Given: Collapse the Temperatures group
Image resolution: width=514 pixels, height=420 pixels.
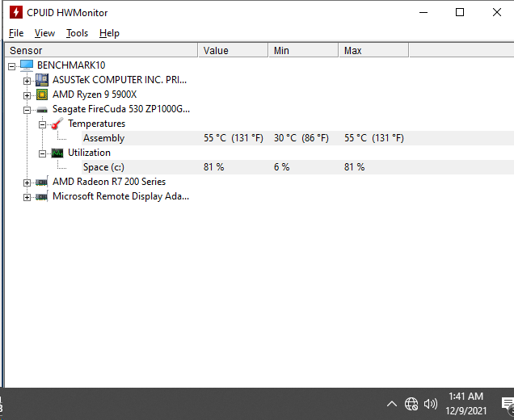Looking at the screenshot, I should click(x=42, y=125).
